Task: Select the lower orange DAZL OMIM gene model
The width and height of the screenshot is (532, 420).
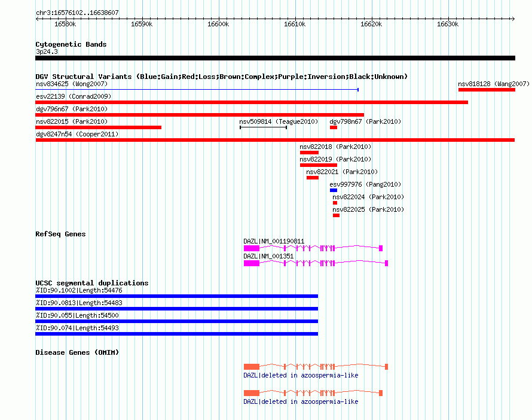Action: pyautogui.click(x=313, y=393)
